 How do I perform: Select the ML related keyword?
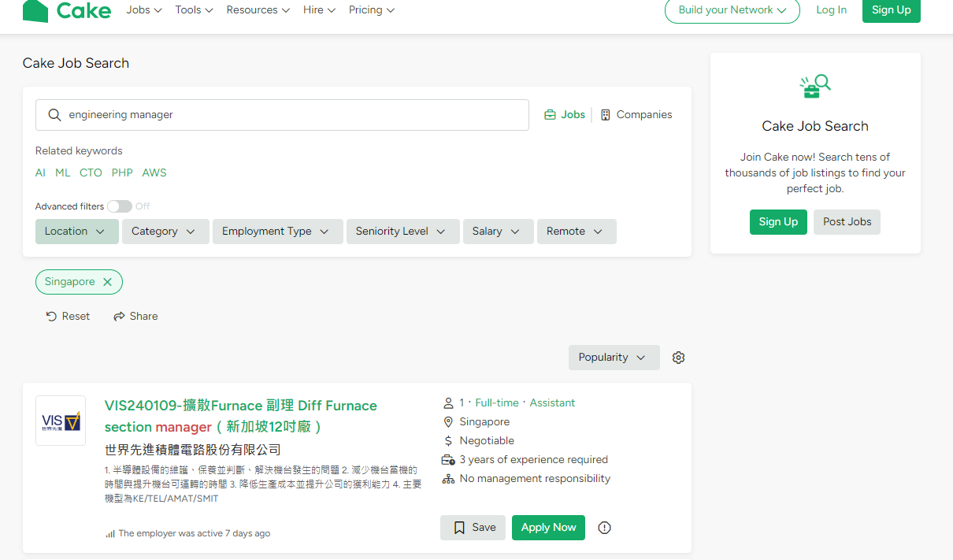coord(63,173)
